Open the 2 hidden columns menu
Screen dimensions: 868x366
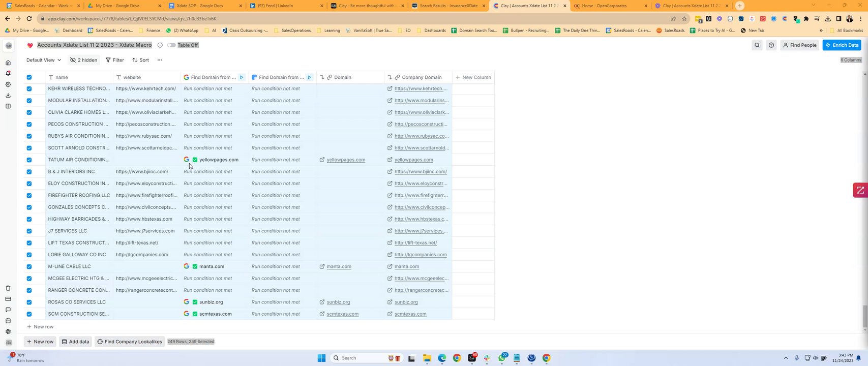pos(84,60)
